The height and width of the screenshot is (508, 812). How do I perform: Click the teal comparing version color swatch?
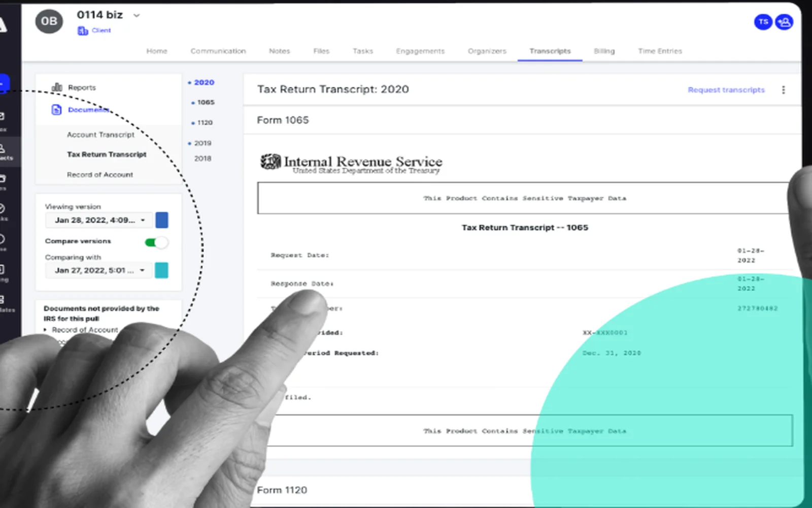point(161,270)
